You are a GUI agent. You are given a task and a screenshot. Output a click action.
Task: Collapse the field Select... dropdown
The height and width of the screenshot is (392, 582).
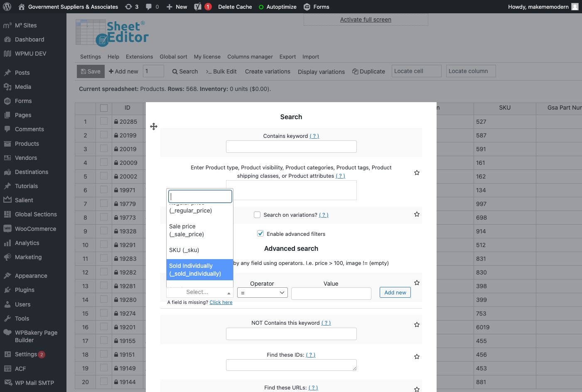200,292
